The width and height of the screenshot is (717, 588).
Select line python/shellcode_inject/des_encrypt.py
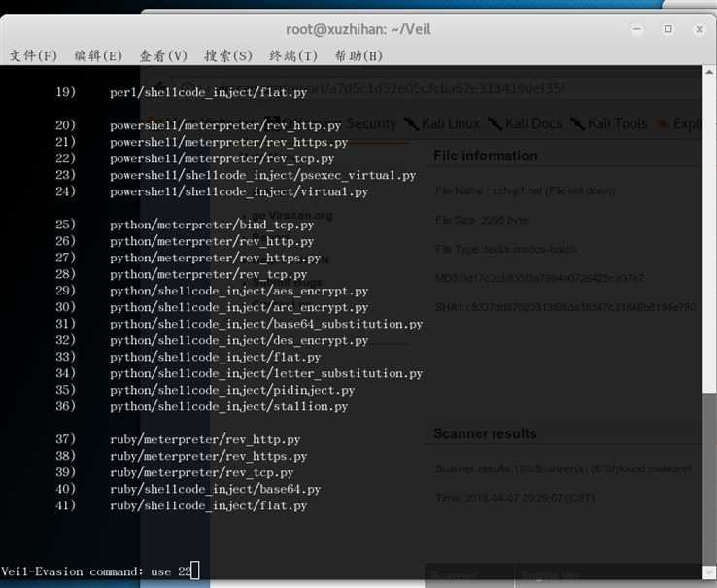click(x=239, y=340)
